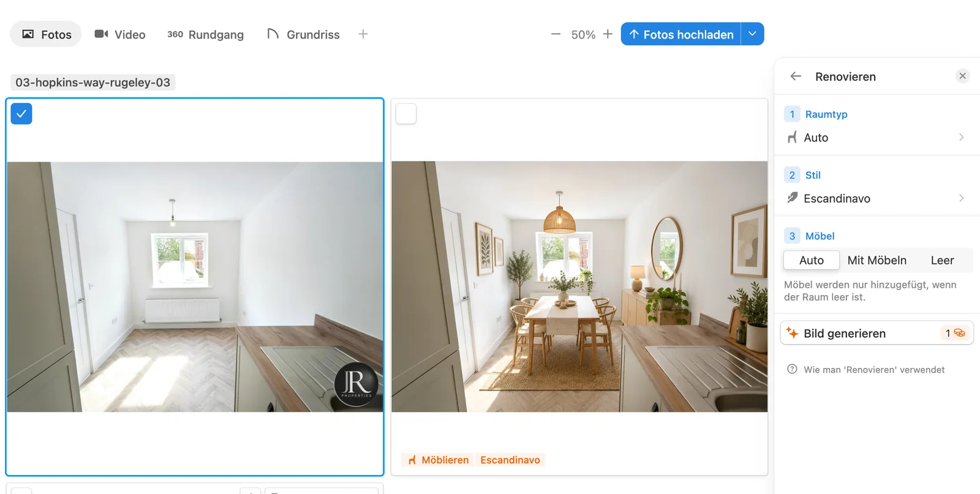Open the Wie man 'Renovieren' verwendet help link

tap(874, 370)
